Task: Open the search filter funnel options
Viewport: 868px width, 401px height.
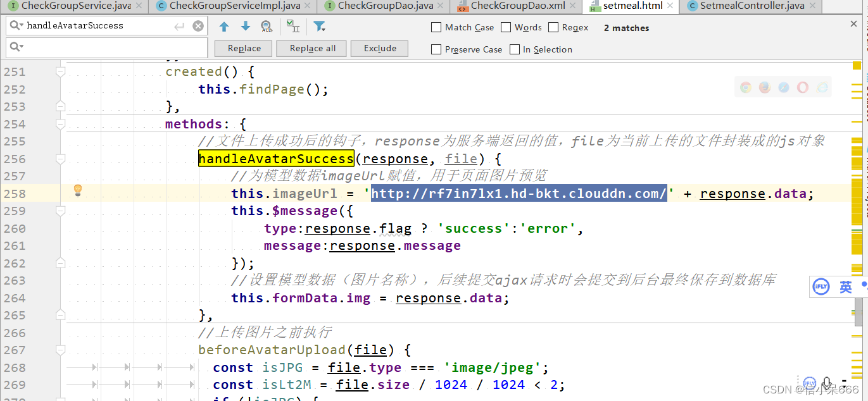Action: coord(319,27)
